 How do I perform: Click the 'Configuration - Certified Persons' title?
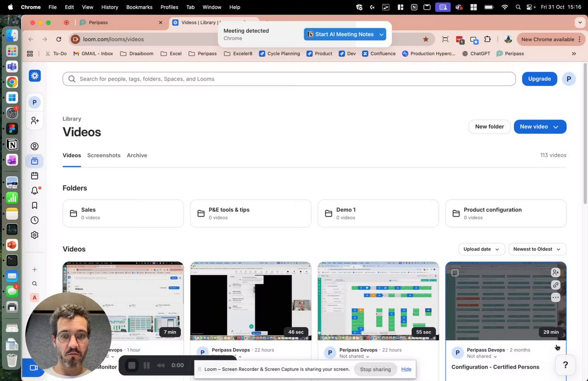(495, 367)
